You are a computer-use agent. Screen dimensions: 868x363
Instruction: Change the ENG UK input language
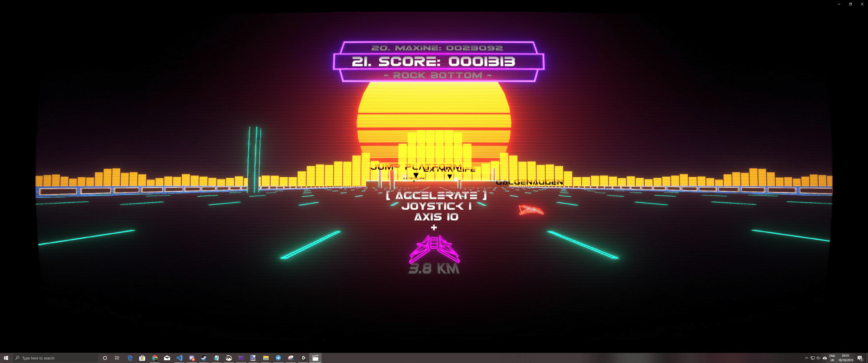pyautogui.click(x=832, y=358)
